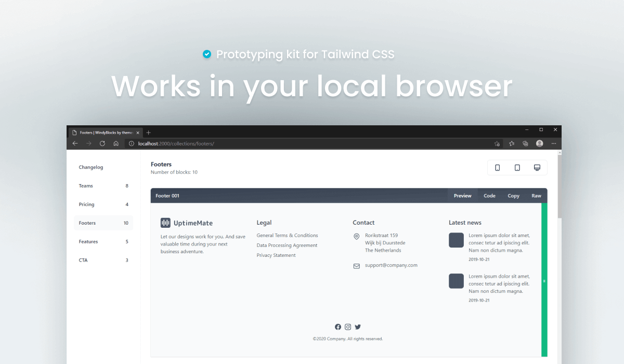This screenshot has width=624, height=364.
Task: Open the browser ellipsis settings menu
Action: [553, 143]
